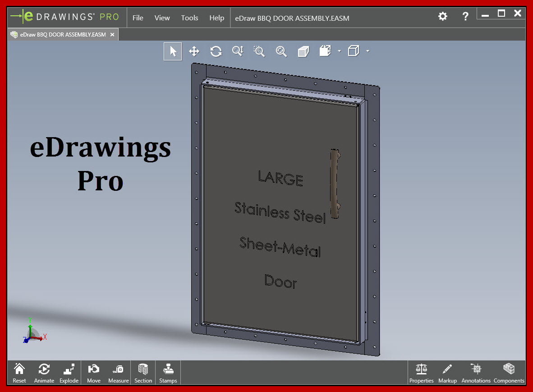Open the Properties panel
The height and width of the screenshot is (392, 533).
(422, 373)
